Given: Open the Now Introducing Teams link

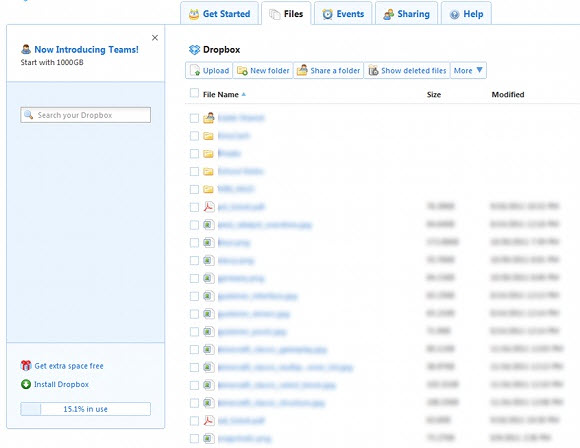Looking at the screenshot, I should (x=87, y=50).
